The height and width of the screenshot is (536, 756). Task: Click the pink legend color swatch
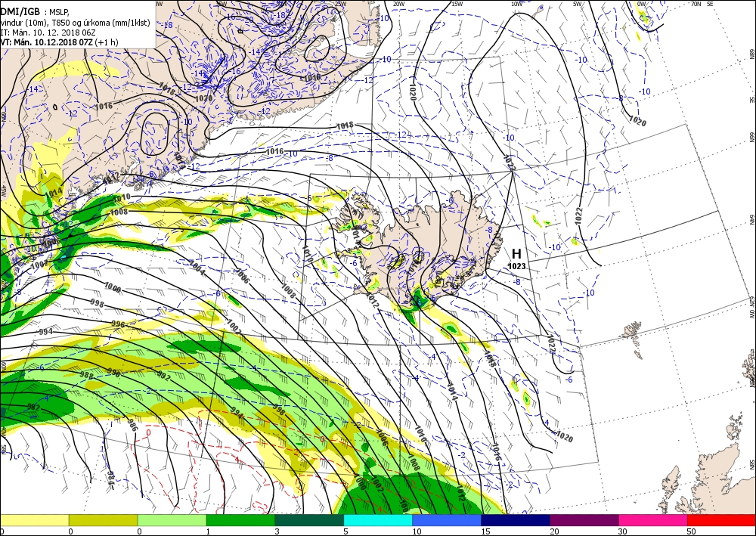point(653,520)
